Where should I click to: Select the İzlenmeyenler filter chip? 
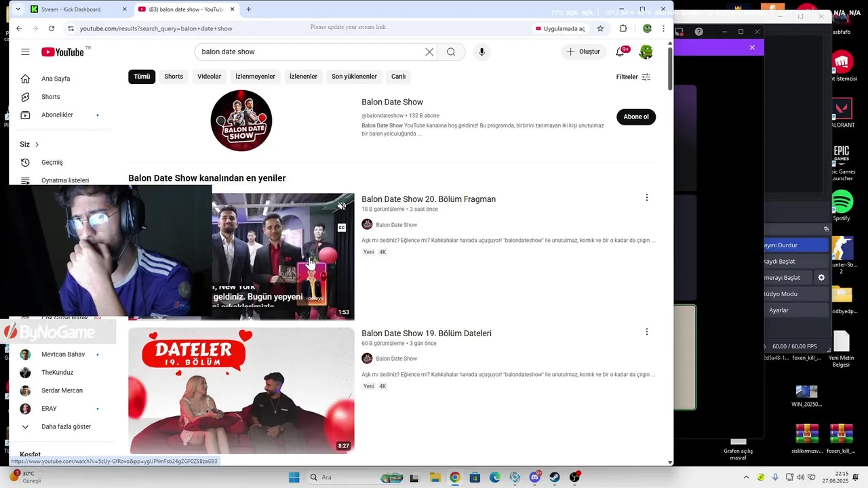(255, 77)
